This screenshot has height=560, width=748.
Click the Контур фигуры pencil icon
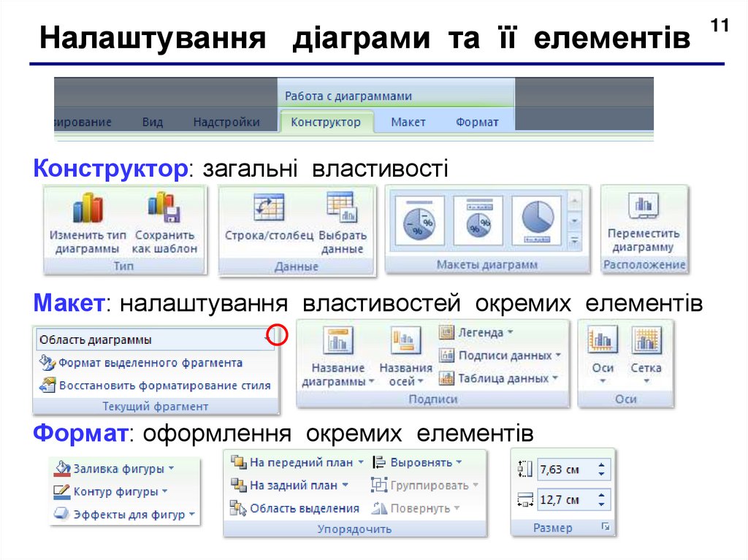tap(62, 491)
